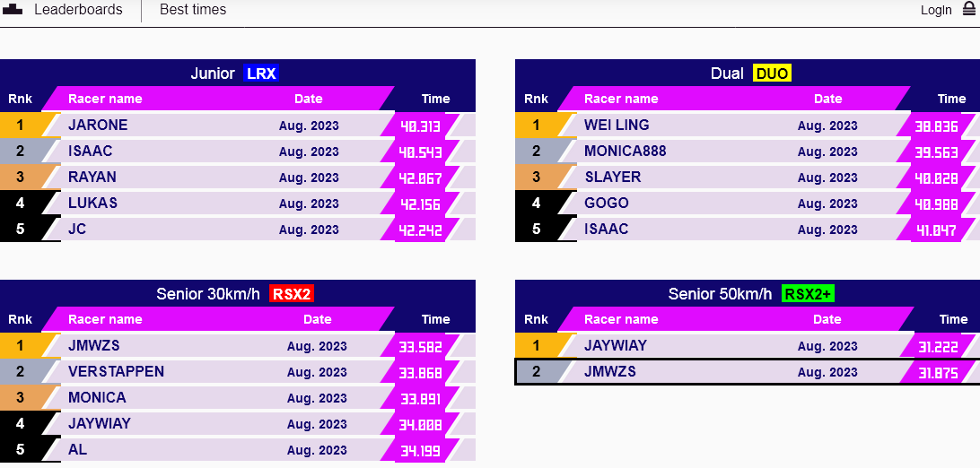
Task: Open the Leaderboards tab
Action: (78, 10)
